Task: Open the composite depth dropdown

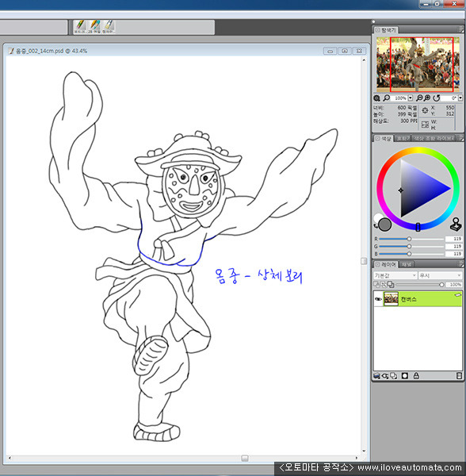Action: (440, 275)
